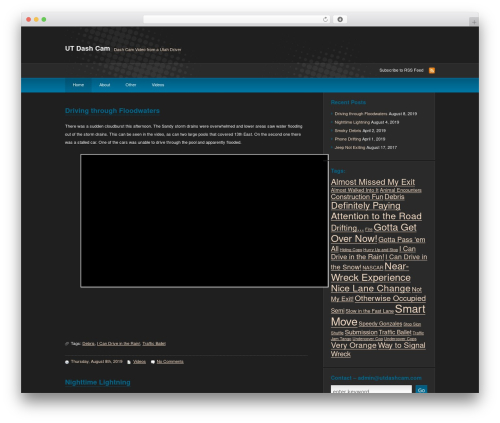This screenshot has height=423, width=500.
Task: Open the About menu item
Action: click(104, 85)
